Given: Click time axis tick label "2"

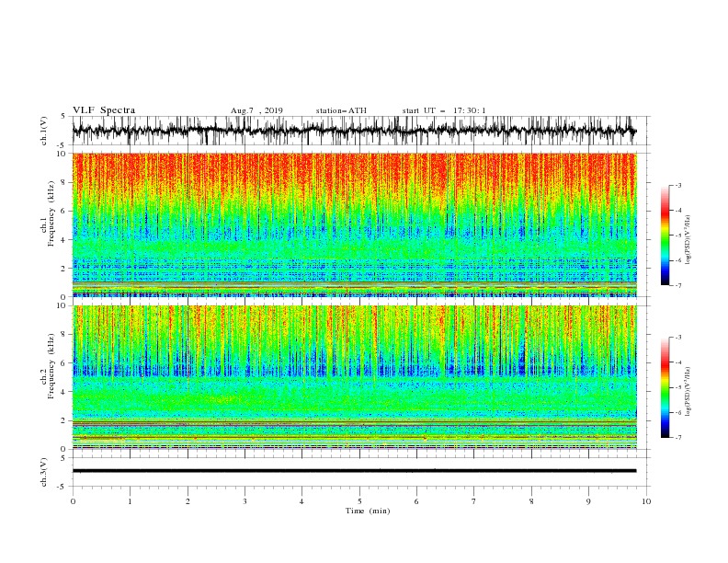Looking at the screenshot, I should tap(188, 501).
